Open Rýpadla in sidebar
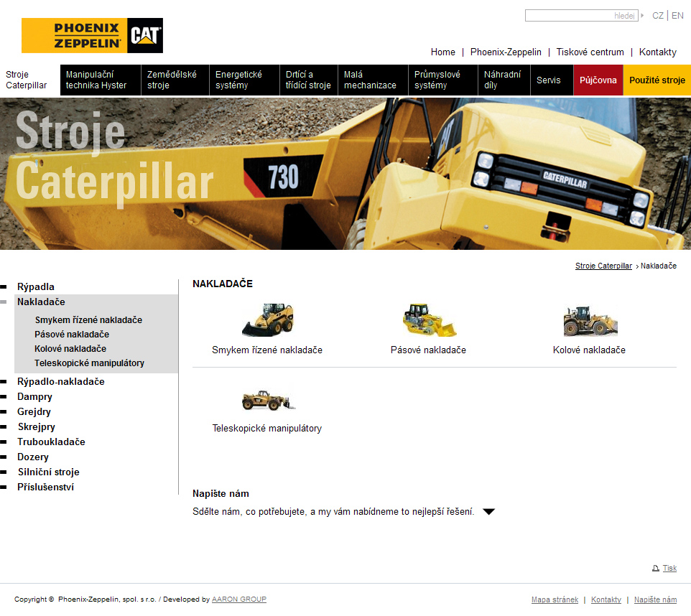The height and width of the screenshot is (616, 691). 36,287
